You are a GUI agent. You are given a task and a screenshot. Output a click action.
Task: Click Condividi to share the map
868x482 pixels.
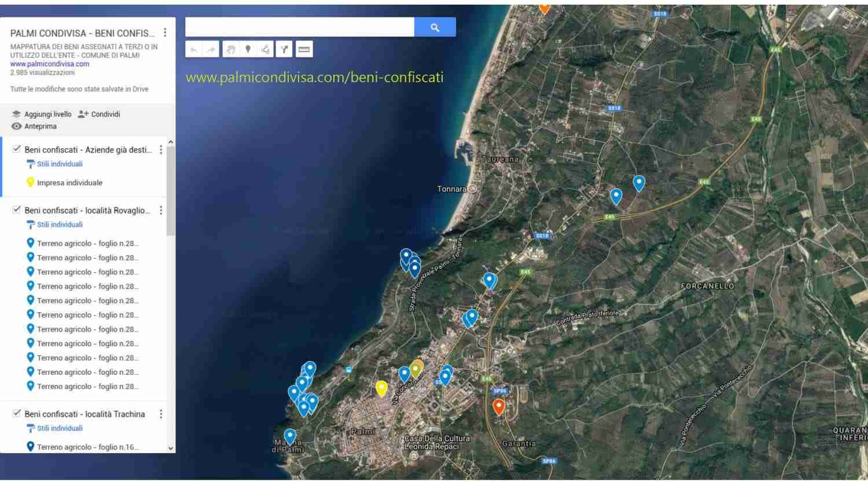point(99,115)
